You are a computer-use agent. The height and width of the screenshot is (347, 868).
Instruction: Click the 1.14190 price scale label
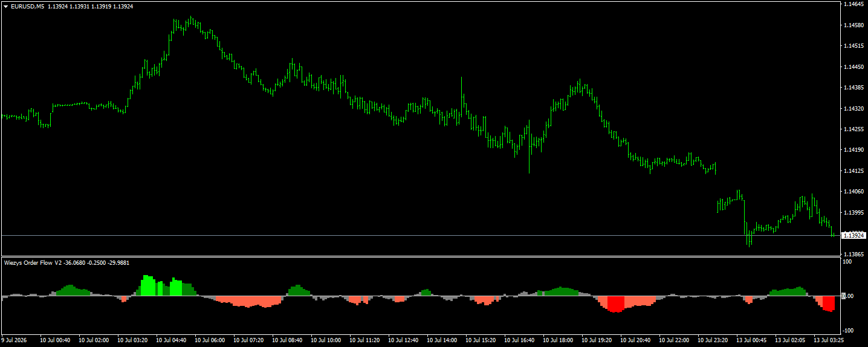click(853, 150)
